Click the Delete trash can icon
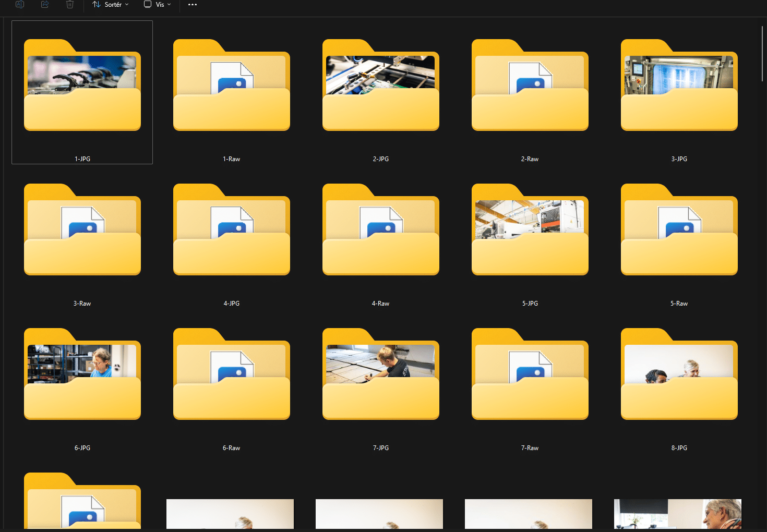This screenshot has height=532, width=767. tap(70, 4)
